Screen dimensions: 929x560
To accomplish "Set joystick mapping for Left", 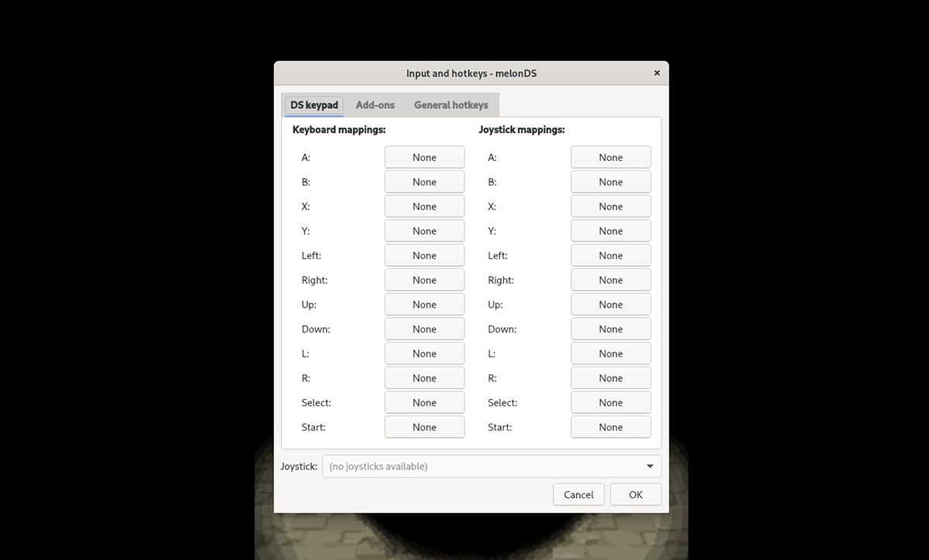I will [611, 255].
